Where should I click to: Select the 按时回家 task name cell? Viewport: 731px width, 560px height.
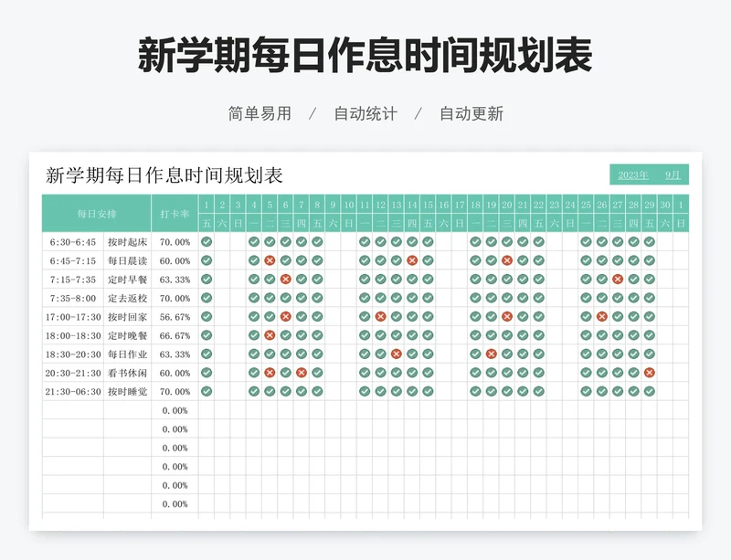click(127, 317)
